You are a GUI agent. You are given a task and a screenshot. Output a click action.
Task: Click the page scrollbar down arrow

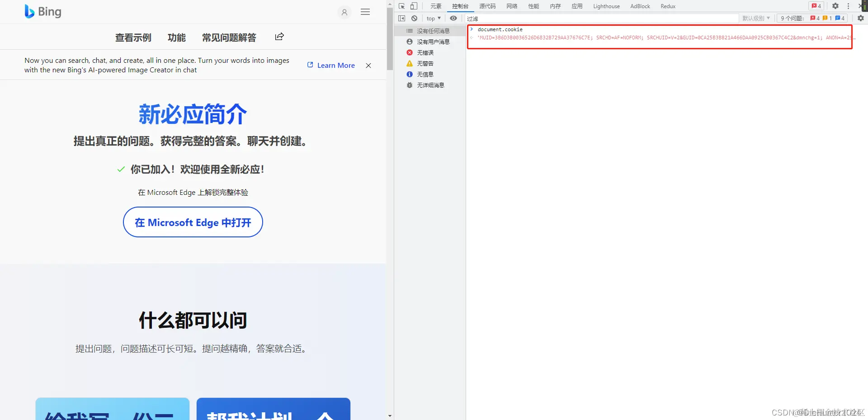click(x=390, y=416)
